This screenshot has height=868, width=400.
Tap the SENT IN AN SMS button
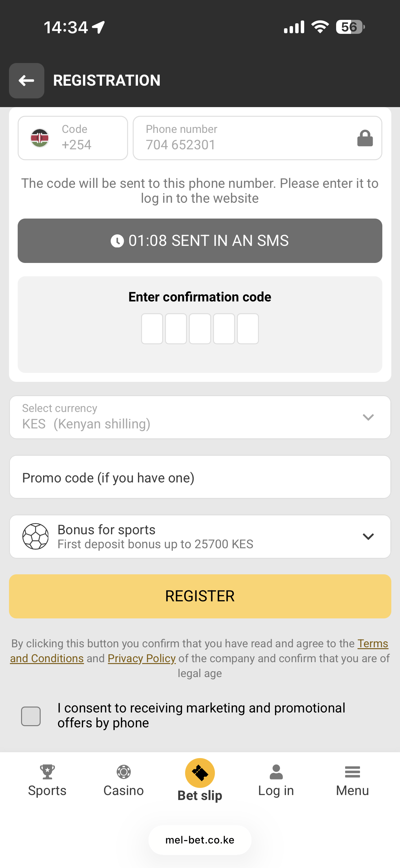[x=200, y=241]
